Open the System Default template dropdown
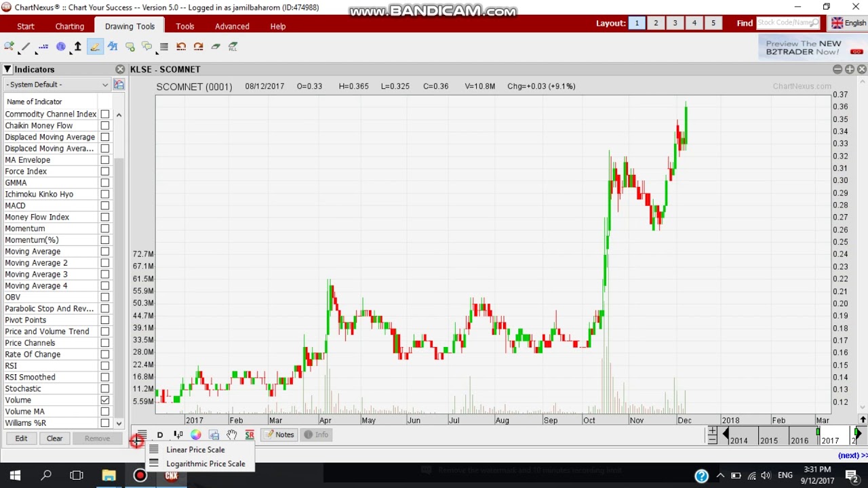This screenshot has height=488, width=868. [x=57, y=85]
